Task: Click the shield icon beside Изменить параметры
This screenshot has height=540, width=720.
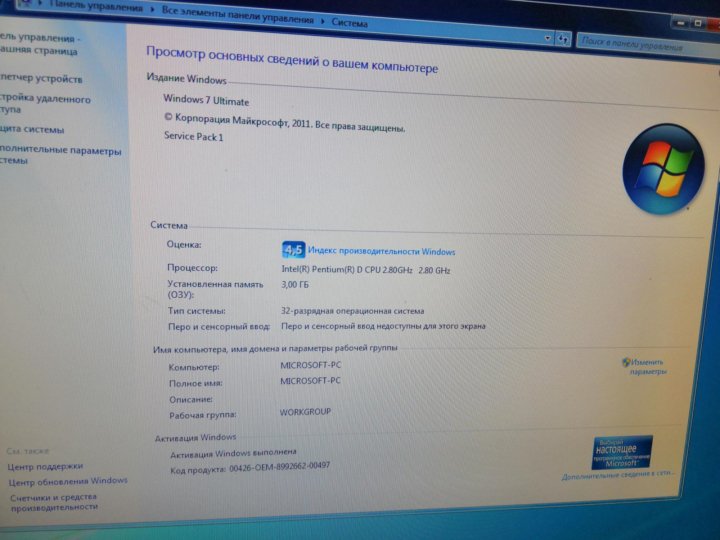Action: pyautogui.click(x=626, y=362)
